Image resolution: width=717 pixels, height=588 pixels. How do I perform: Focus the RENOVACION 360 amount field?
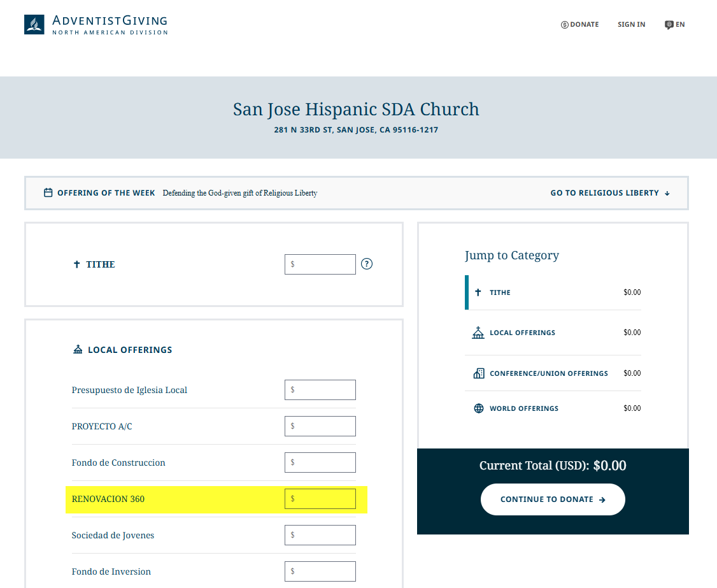coord(320,499)
